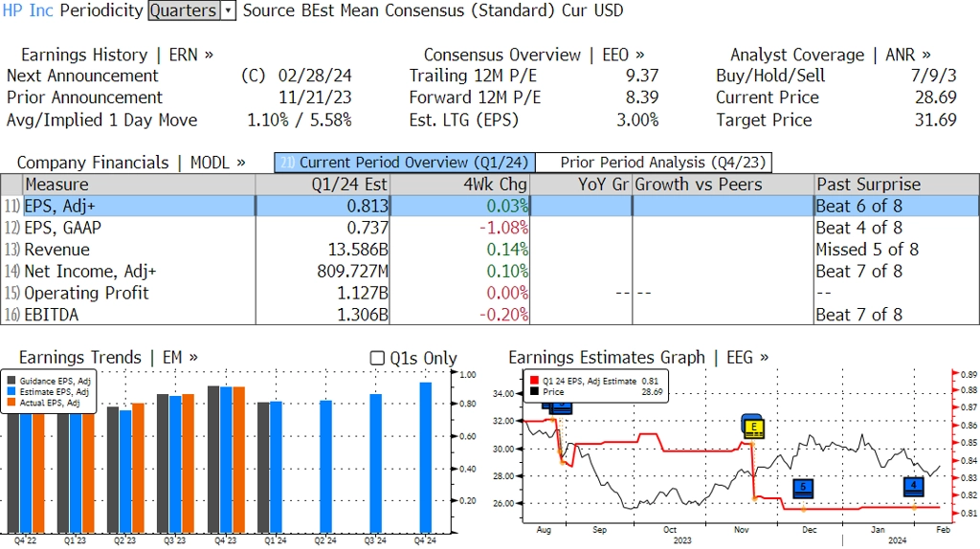
Task: Click the -0.20% EBITDA change value
Action: [503, 315]
